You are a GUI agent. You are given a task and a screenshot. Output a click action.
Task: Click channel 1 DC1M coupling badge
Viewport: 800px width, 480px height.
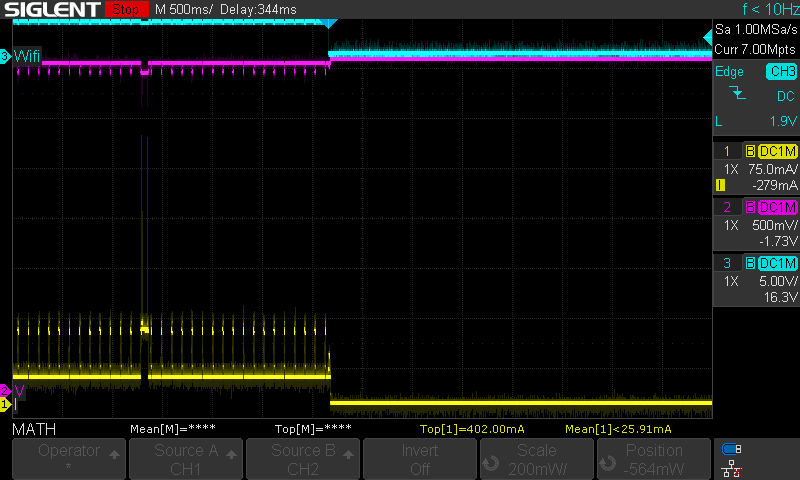(x=778, y=151)
